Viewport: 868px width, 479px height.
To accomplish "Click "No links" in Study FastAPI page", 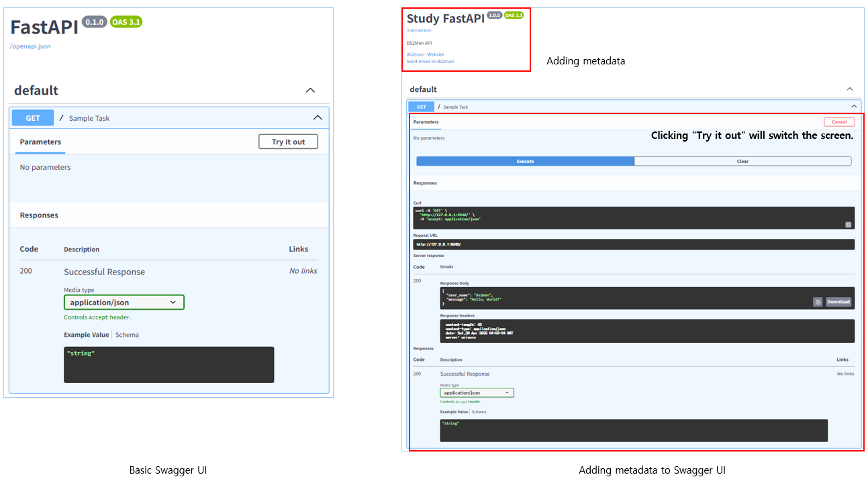I will point(846,374).
